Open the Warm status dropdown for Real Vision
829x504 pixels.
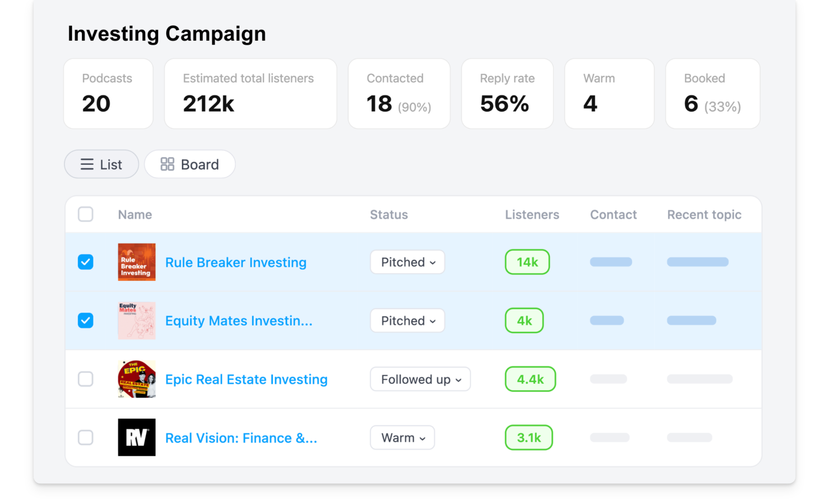402,438
